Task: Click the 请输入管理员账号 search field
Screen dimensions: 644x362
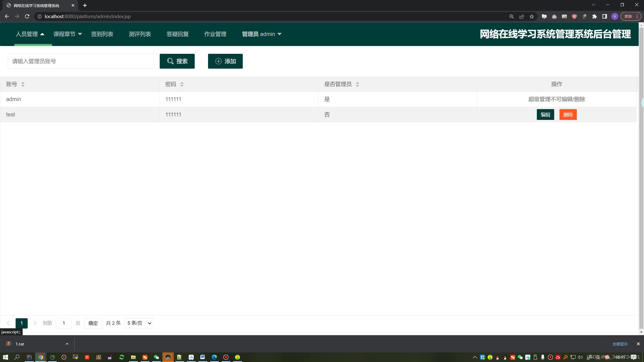Action: tap(84, 61)
